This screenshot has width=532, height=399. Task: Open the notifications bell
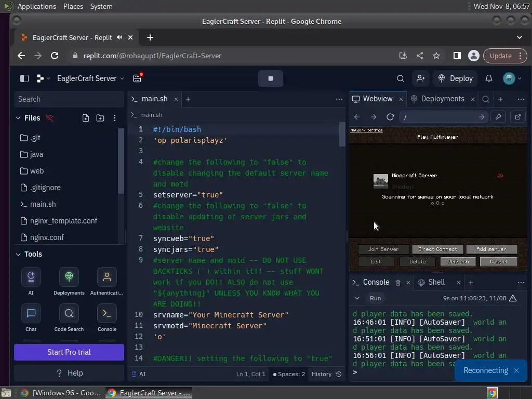point(488,78)
